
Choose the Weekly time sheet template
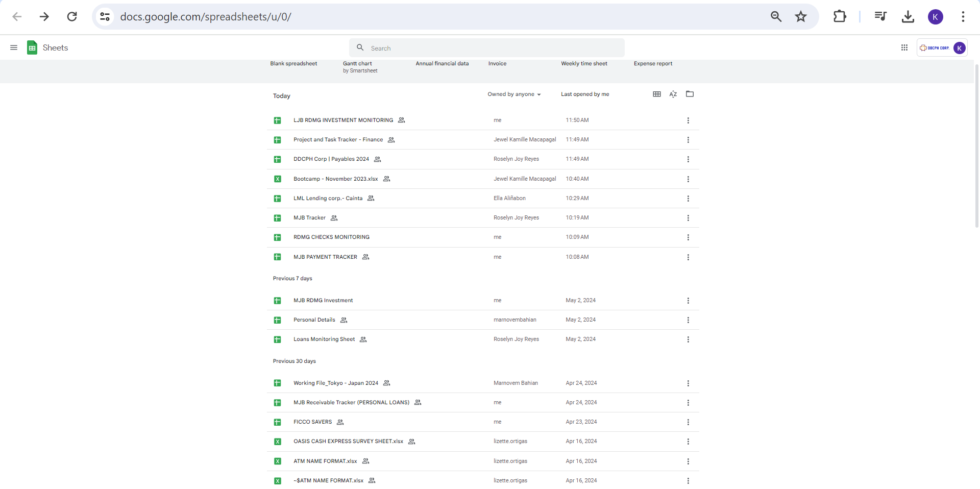click(584, 64)
